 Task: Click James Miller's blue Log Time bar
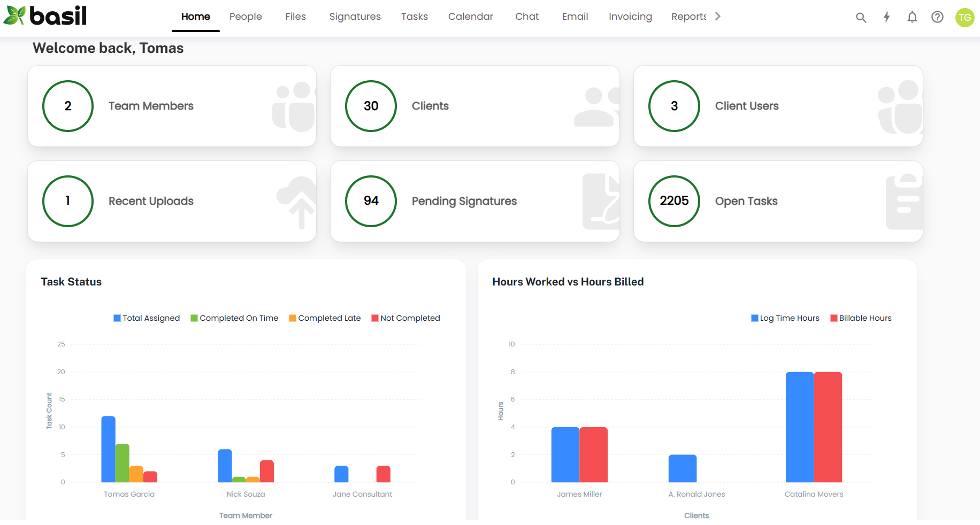click(x=565, y=455)
